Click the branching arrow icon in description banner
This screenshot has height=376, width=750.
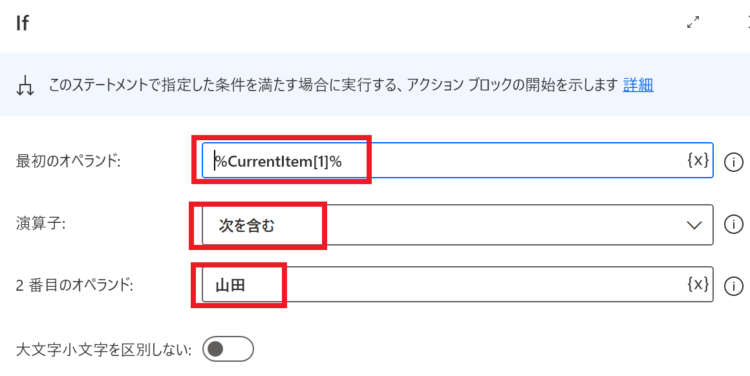click(x=25, y=86)
